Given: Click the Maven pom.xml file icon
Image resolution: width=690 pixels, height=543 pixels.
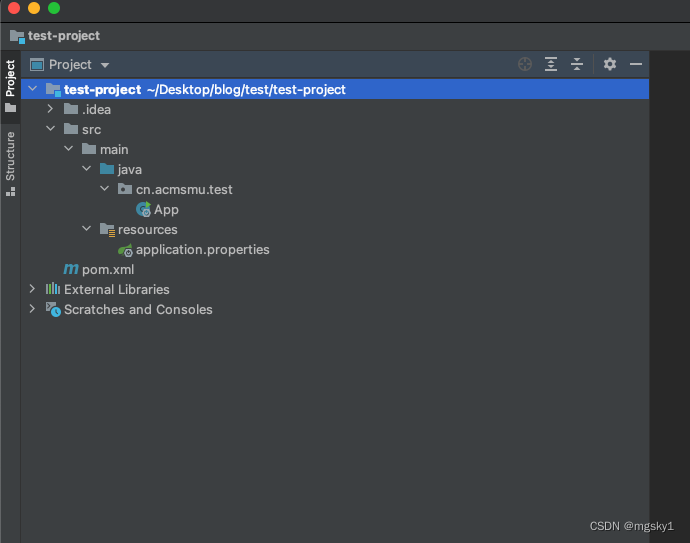Looking at the screenshot, I should click(x=71, y=269).
